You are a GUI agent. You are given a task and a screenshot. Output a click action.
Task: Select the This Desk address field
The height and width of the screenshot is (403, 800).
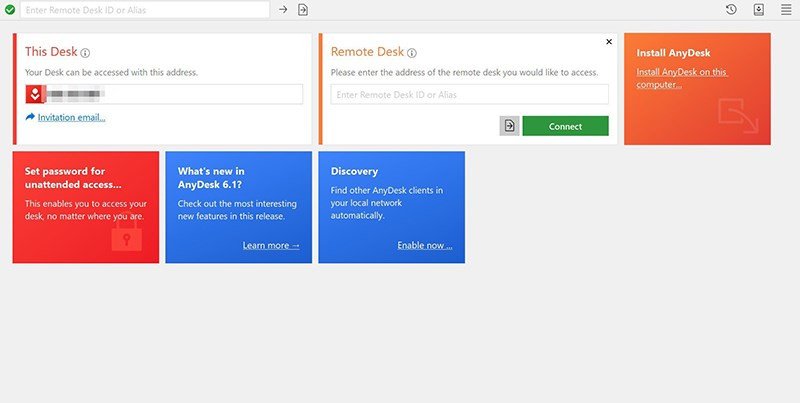(x=164, y=94)
